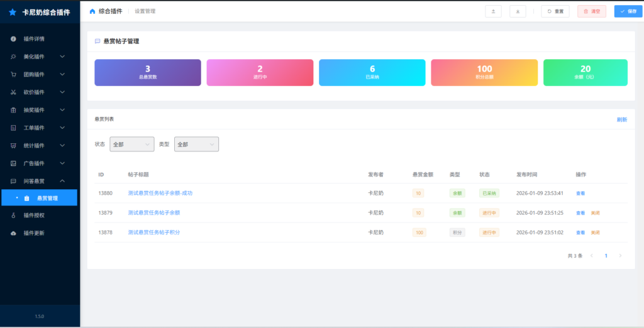Open post 测试悬赏任务帖子积分 link
This screenshot has height=328, width=644.
pyautogui.click(x=153, y=232)
